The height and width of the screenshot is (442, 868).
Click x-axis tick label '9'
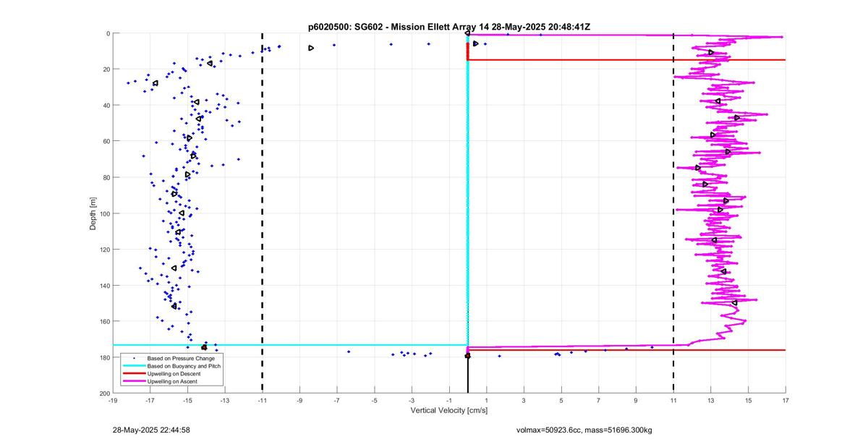coord(636,400)
